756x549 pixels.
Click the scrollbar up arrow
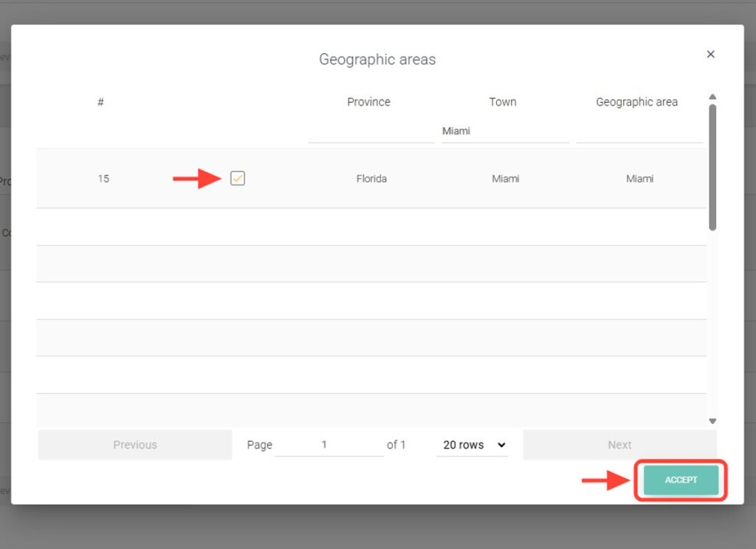pyautogui.click(x=712, y=97)
